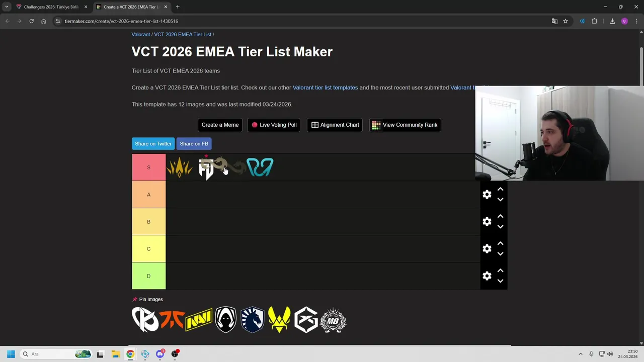Viewport: 644px width, 362px height.
Task: Open settings gear for tier B
Action: [x=487, y=222]
